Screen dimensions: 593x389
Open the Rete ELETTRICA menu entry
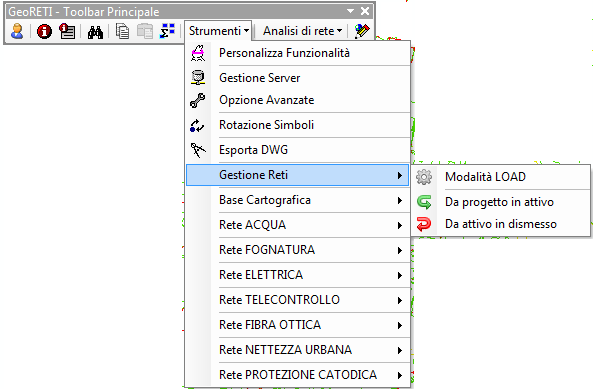click(x=298, y=275)
